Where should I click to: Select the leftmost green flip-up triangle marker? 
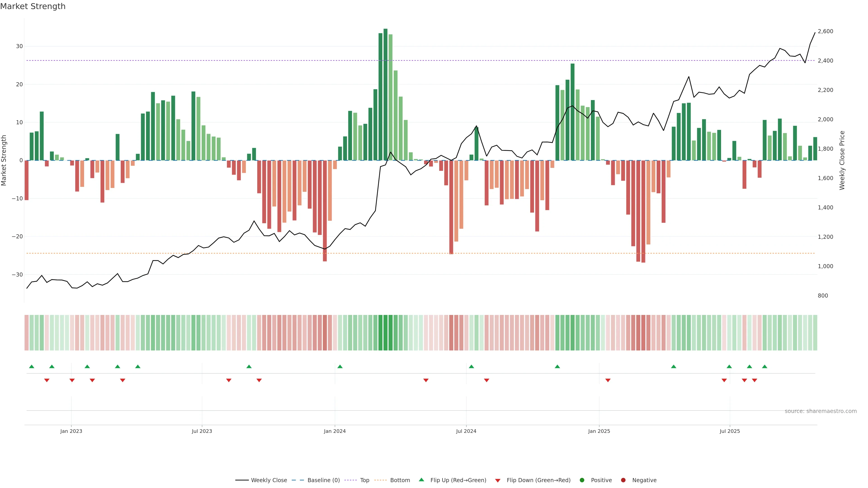pyautogui.click(x=32, y=366)
